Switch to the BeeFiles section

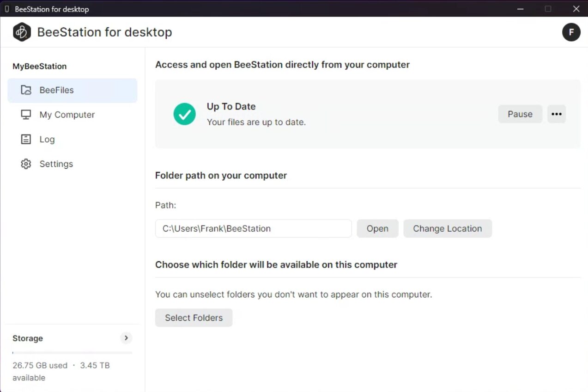[73, 90]
